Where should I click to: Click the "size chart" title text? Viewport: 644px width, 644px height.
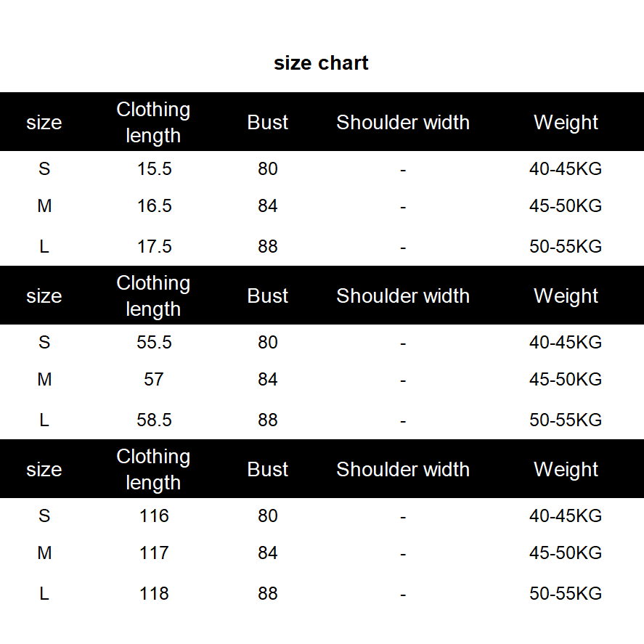click(x=321, y=63)
